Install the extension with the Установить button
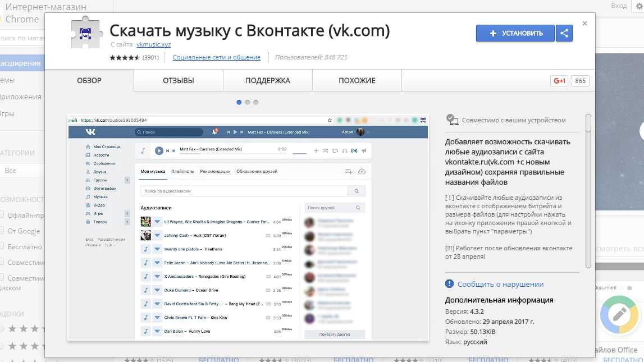Viewport: 644px width, 362px height. click(515, 33)
